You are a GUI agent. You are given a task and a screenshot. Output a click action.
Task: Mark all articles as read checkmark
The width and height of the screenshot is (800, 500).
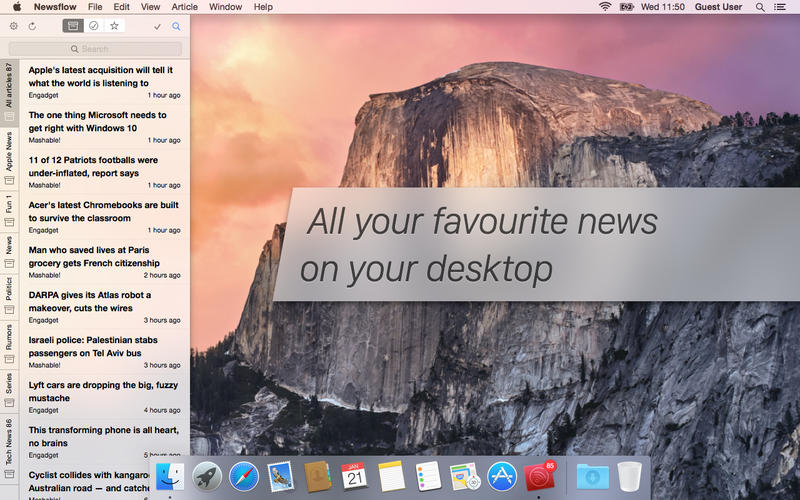[158, 27]
